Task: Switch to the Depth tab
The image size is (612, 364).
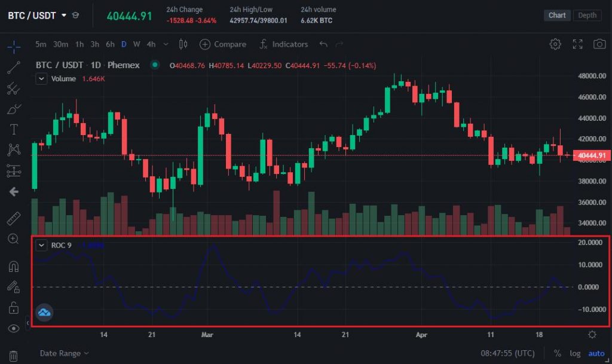Action: 586,15
